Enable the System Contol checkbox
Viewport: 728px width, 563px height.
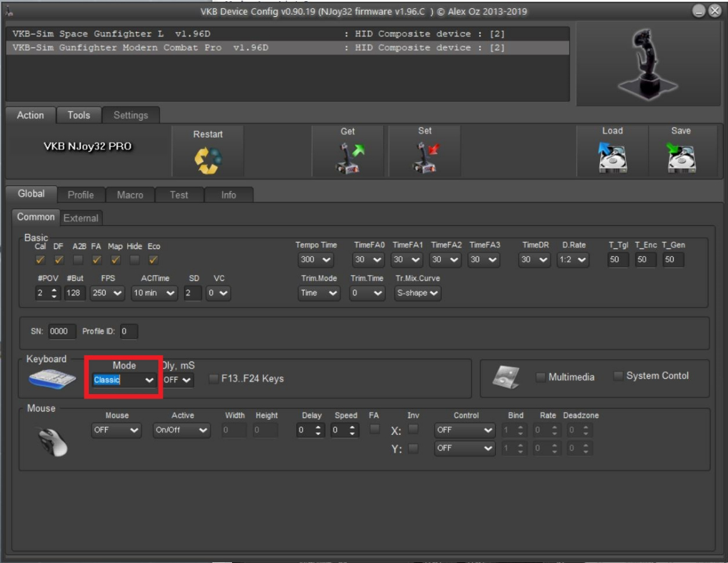[x=619, y=376]
